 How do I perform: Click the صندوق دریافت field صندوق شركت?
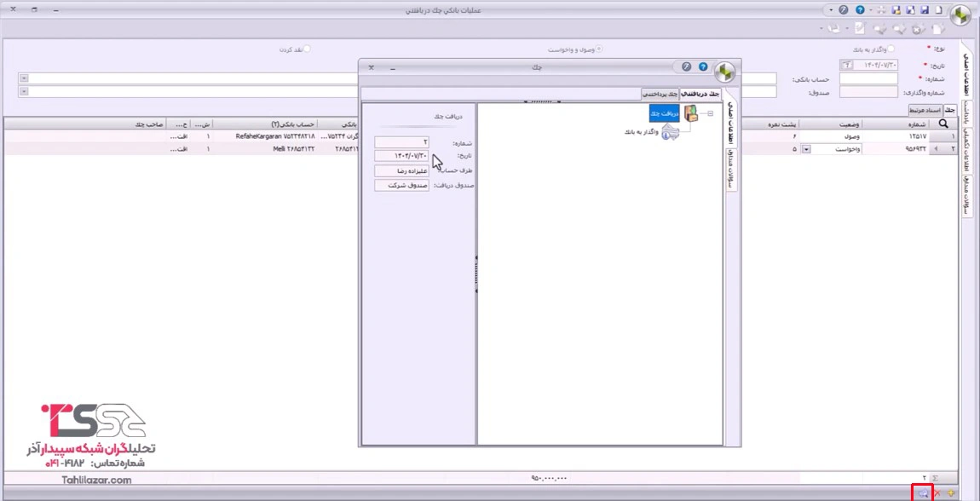401,186
